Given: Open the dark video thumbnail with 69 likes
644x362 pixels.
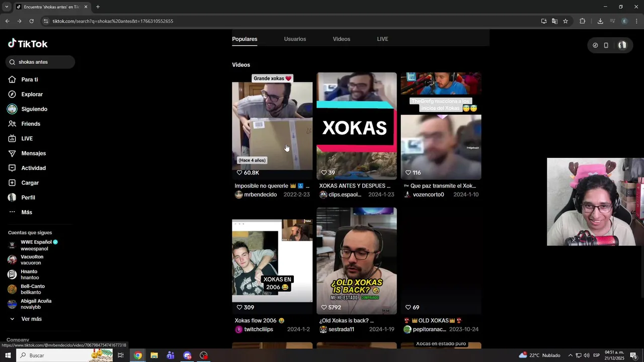Looking at the screenshot, I should click(441, 261).
